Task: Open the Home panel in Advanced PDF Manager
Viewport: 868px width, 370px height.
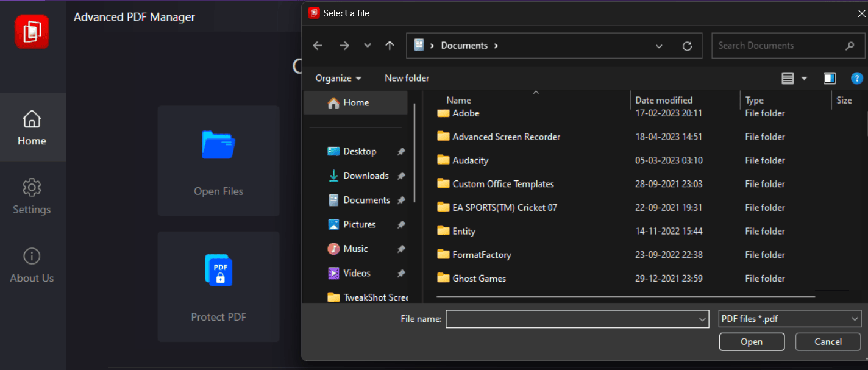Action: tap(32, 128)
